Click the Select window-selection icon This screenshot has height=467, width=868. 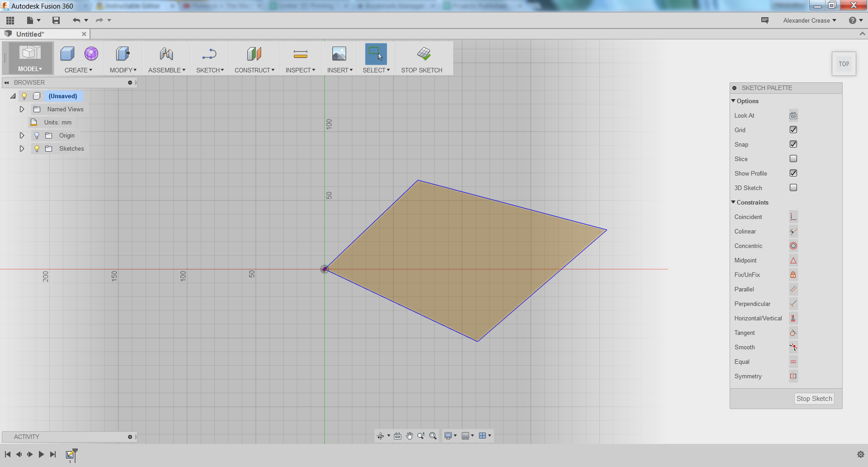click(x=376, y=54)
